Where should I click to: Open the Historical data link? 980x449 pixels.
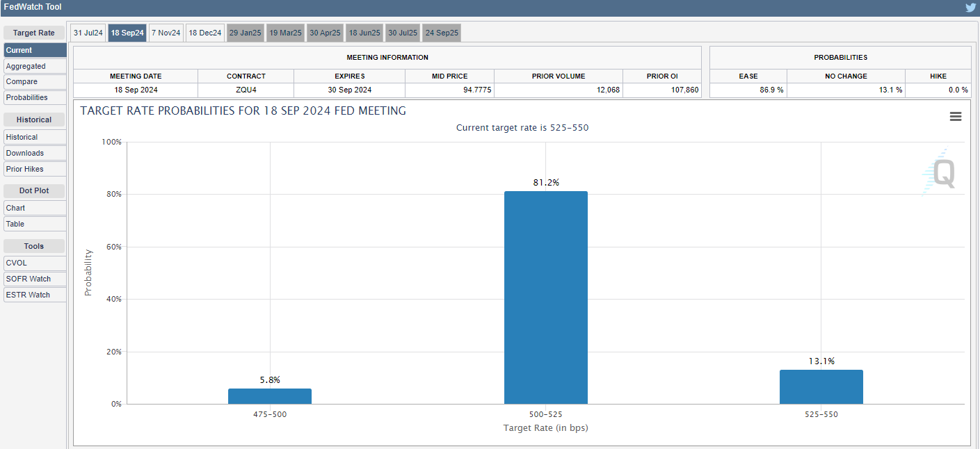[35, 137]
